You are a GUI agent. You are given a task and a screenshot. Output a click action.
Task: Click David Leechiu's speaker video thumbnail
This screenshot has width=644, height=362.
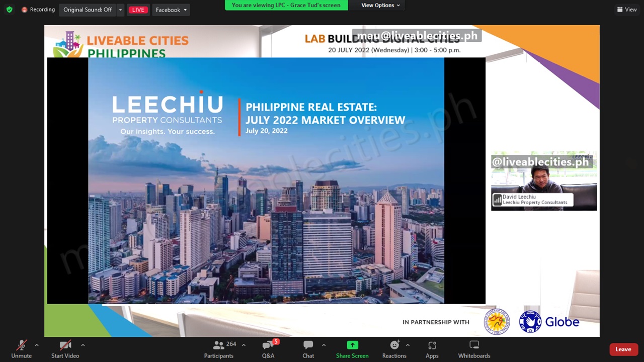point(543,181)
